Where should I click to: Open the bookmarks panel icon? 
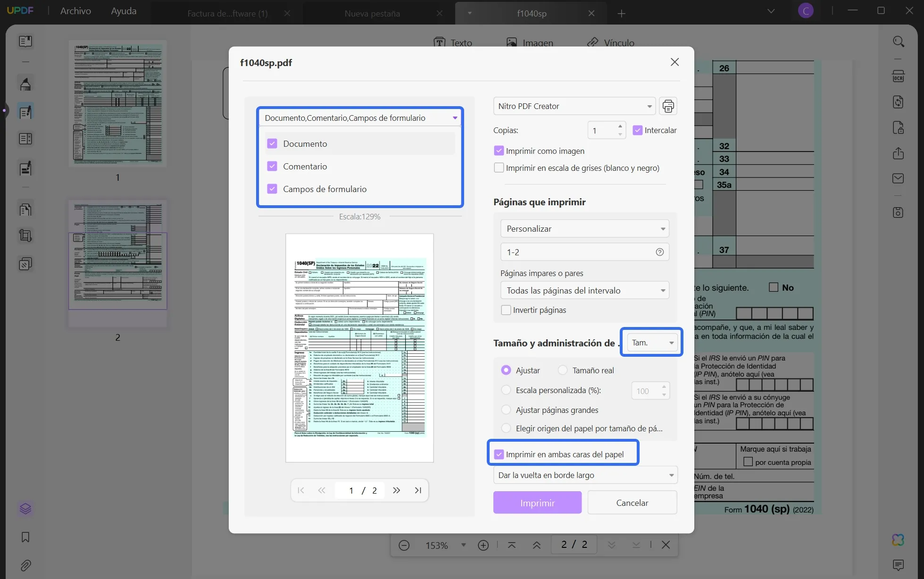25,537
